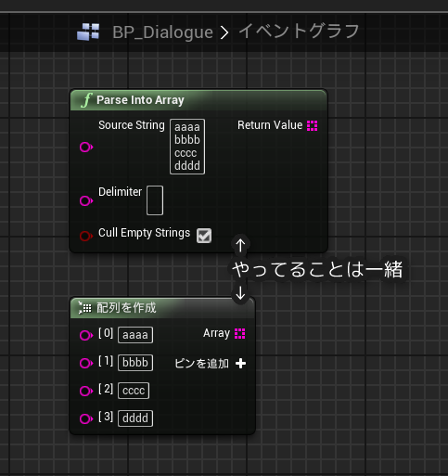The width and height of the screenshot is (448, 476).
Task: Click the [2] input pin
Action: tap(86, 391)
